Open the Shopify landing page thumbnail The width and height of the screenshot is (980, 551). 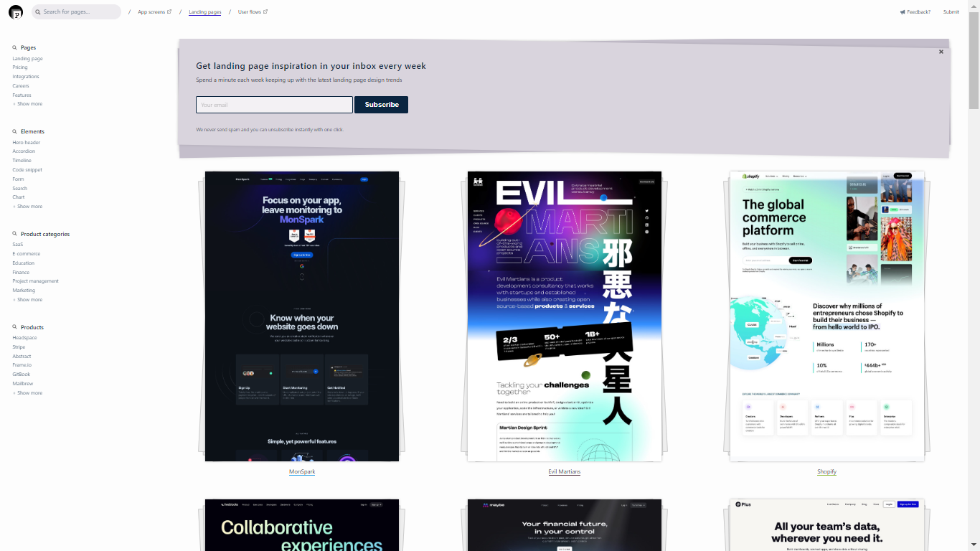(827, 316)
